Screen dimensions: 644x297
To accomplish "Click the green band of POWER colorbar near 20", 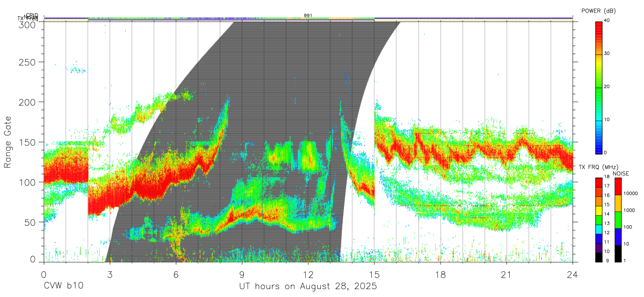I will point(598,87).
